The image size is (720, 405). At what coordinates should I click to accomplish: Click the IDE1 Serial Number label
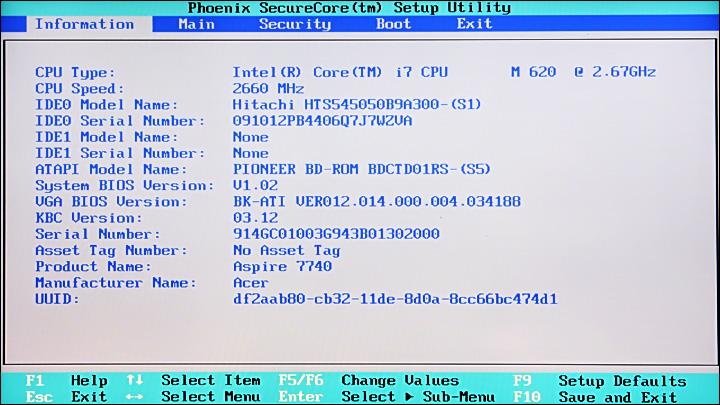click(120, 153)
